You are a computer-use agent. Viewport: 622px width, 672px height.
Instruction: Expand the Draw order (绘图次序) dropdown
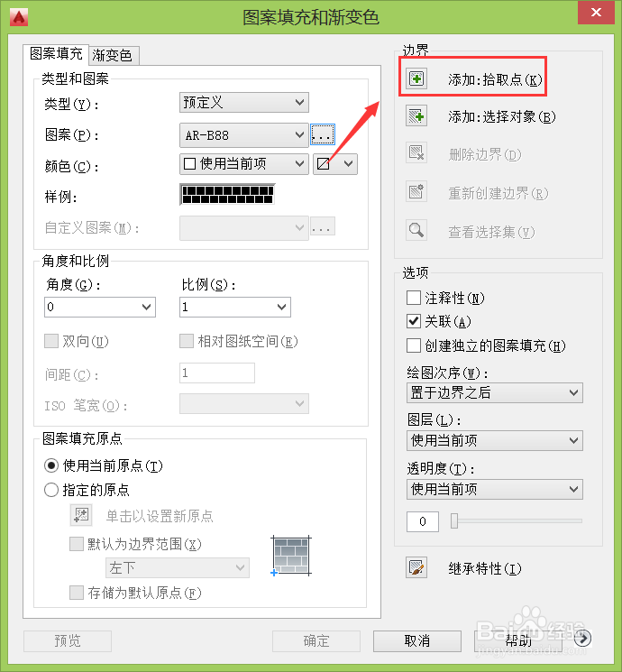coord(495,392)
